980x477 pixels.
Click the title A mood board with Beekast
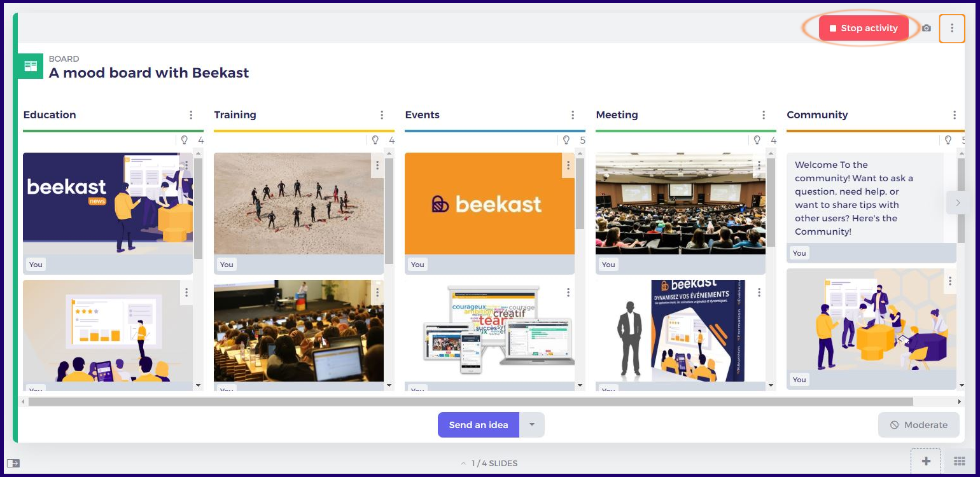click(x=149, y=73)
